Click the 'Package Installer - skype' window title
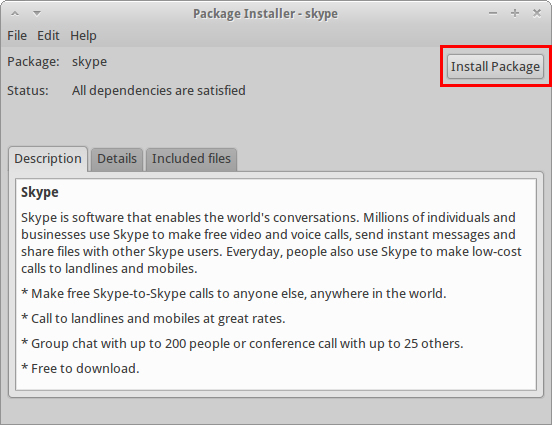The image size is (552, 425). [265, 14]
